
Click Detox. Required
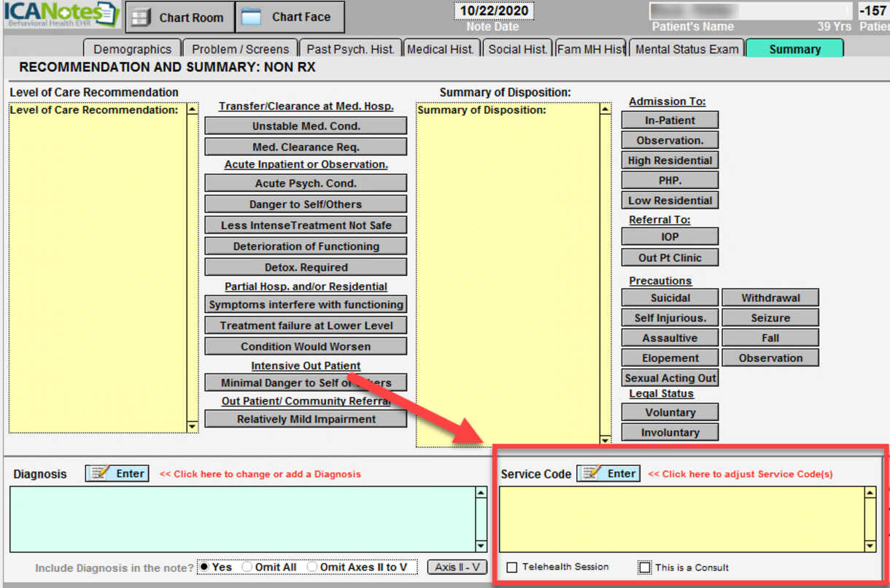[x=306, y=267]
